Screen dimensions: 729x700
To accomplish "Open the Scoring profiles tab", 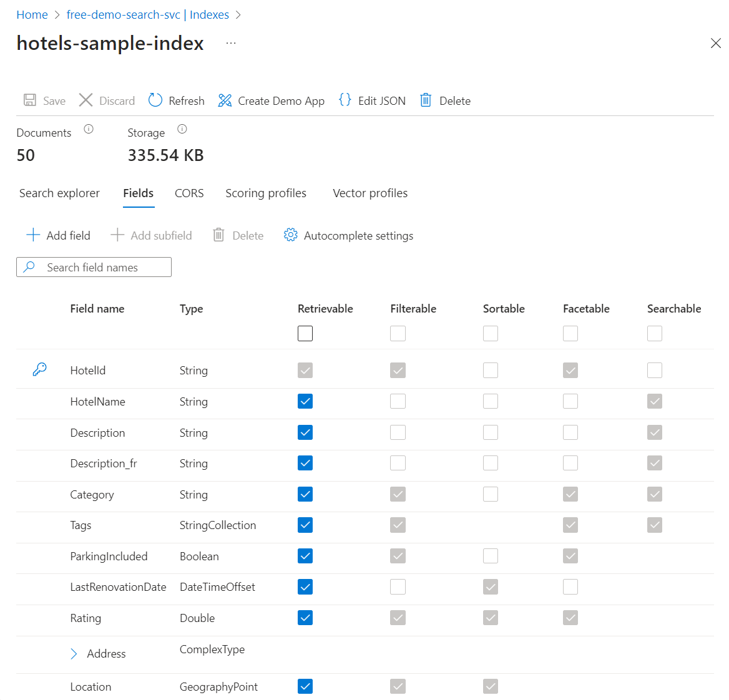I will click(x=266, y=193).
